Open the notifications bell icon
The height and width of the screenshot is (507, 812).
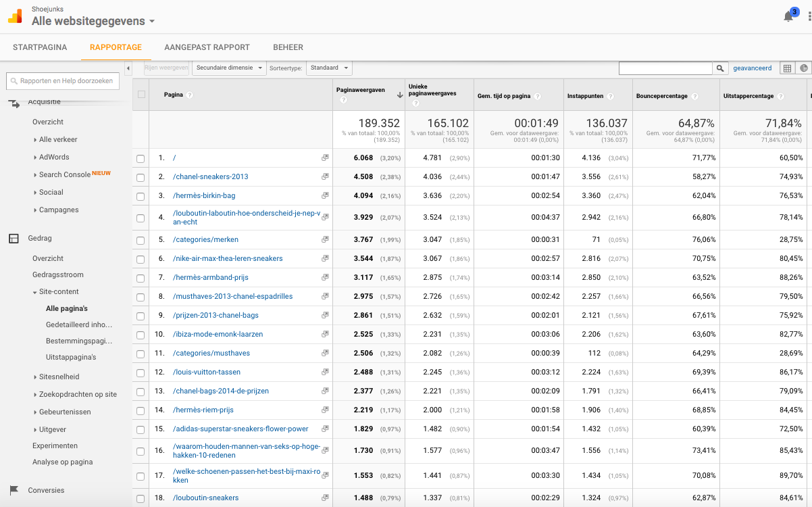tap(788, 17)
